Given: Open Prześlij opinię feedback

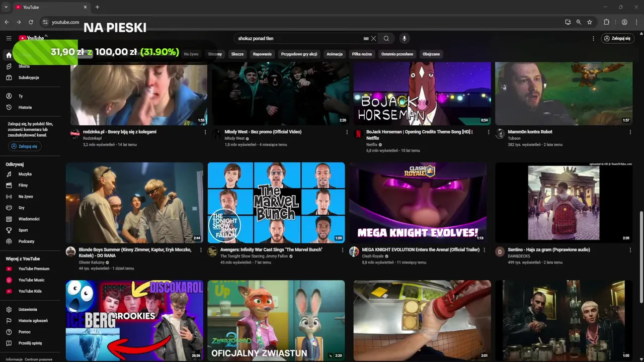Looking at the screenshot, I should (30, 343).
